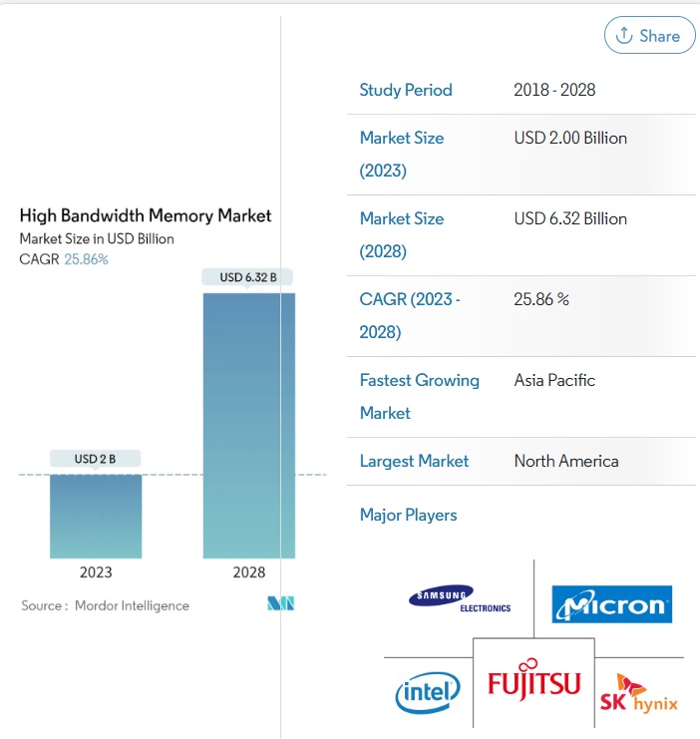Click the Market Size in USD Billion subtitle
This screenshot has height=739, width=700.
pyautogui.click(x=97, y=239)
